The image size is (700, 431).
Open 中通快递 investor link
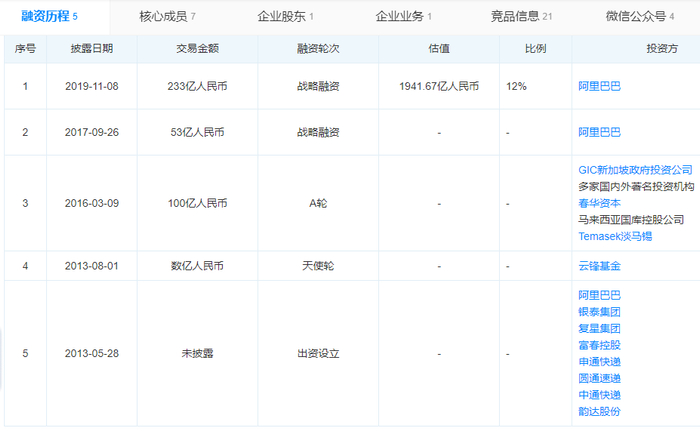click(599, 395)
